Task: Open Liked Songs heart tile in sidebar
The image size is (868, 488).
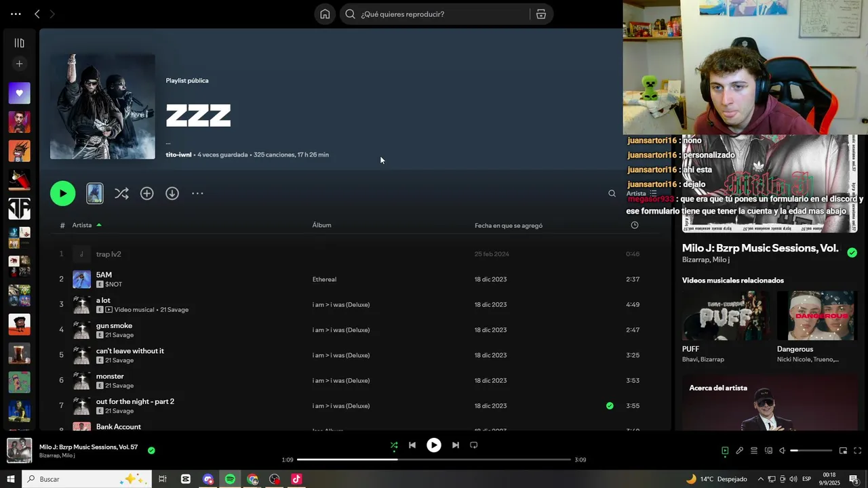Action: [x=19, y=93]
